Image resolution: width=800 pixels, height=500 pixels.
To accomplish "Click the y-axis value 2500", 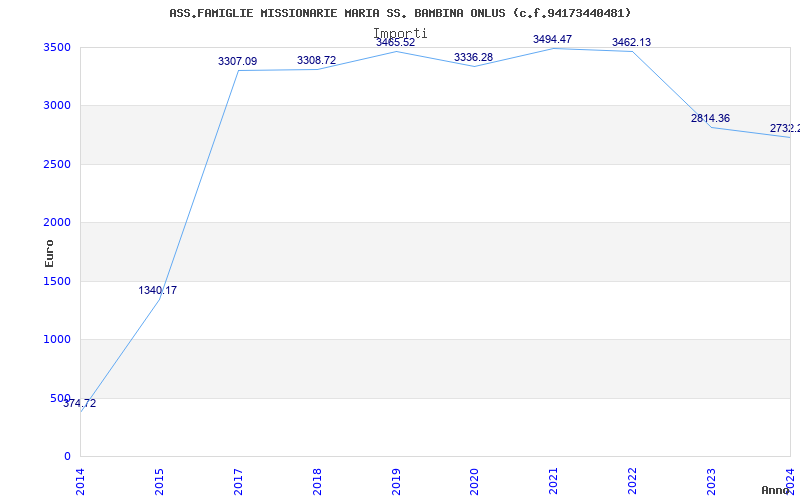I will pos(59,164).
